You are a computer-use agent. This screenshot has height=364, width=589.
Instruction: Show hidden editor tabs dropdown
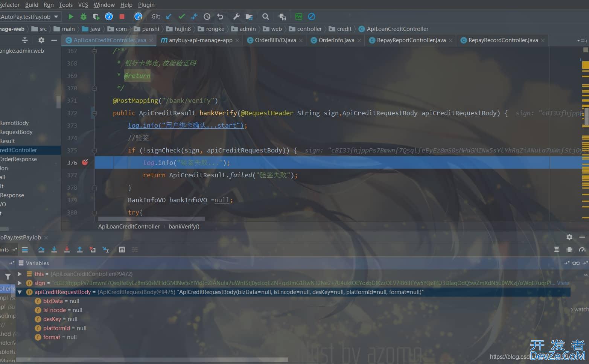581,40
